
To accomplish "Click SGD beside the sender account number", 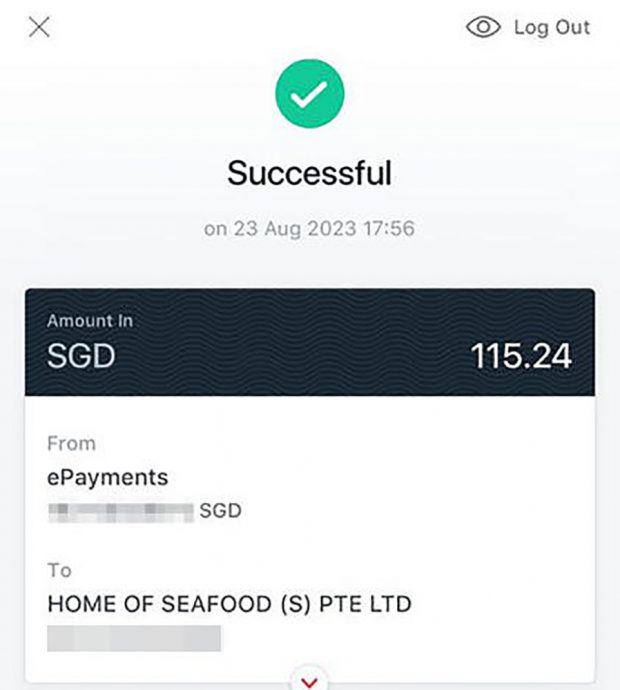I will [220, 511].
